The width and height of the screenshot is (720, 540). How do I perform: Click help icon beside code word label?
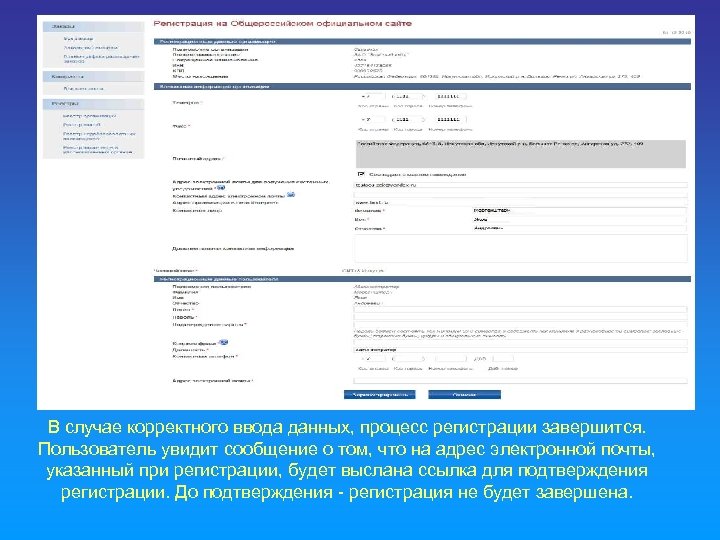pos(223,343)
